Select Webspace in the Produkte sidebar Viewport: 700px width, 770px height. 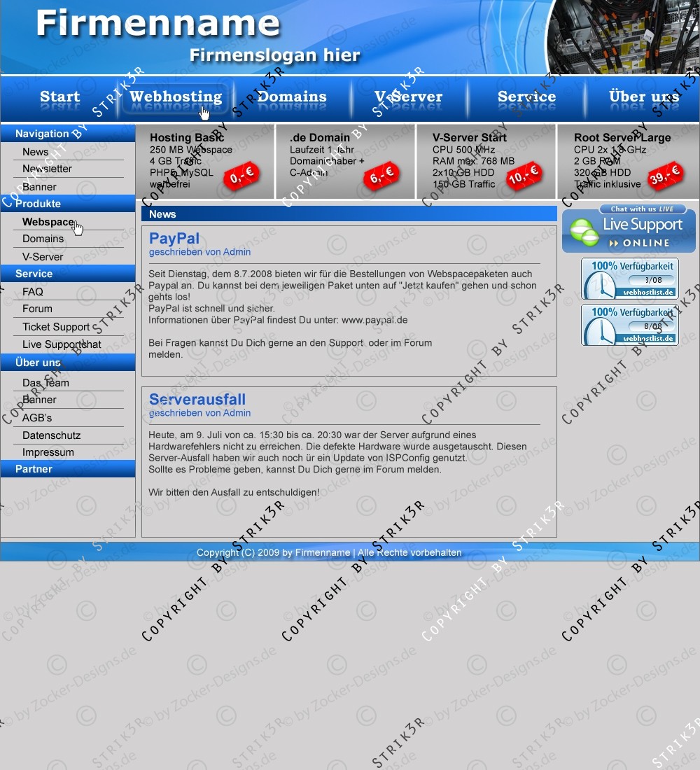(48, 222)
